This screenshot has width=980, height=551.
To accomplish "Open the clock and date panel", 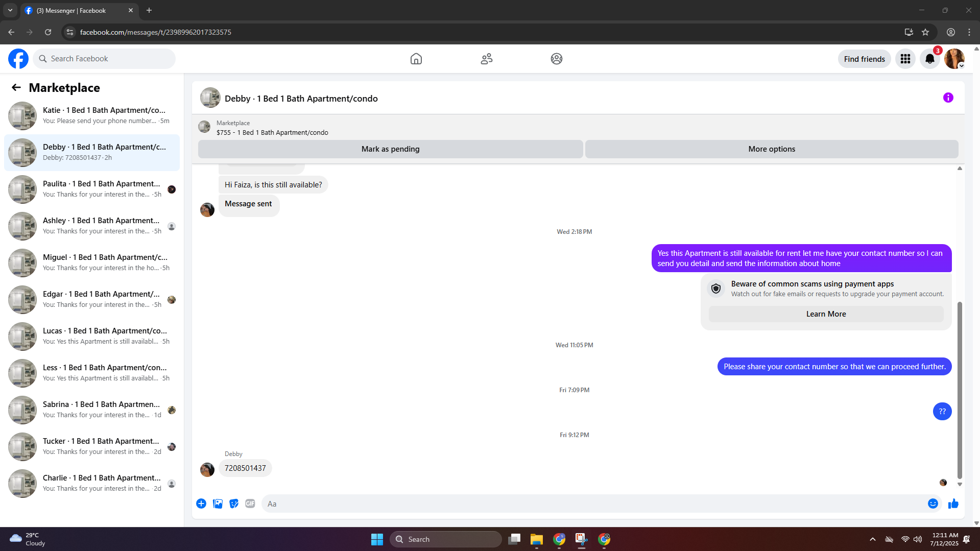I will 944,539.
